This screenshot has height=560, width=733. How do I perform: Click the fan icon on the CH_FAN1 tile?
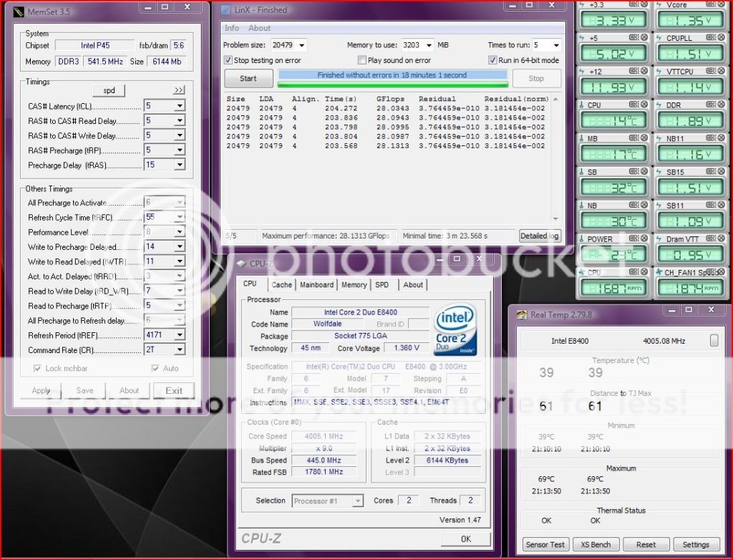(x=659, y=272)
